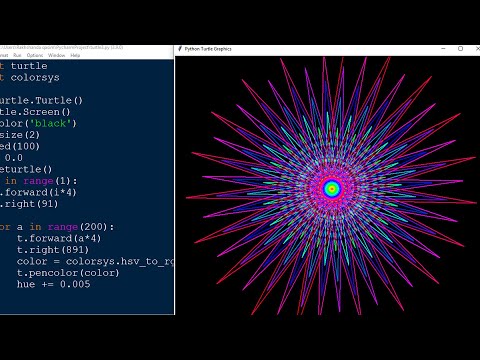Click the 'colorsys' import line
The width and height of the screenshot is (480, 360).
30,78
